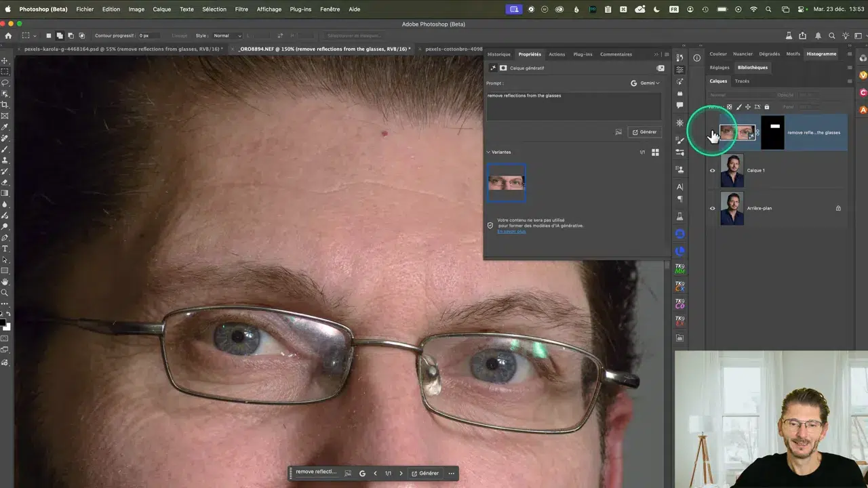Switch to the Historique tab
868x488 pixels.
pyautogui.click(x=498, y=54)
